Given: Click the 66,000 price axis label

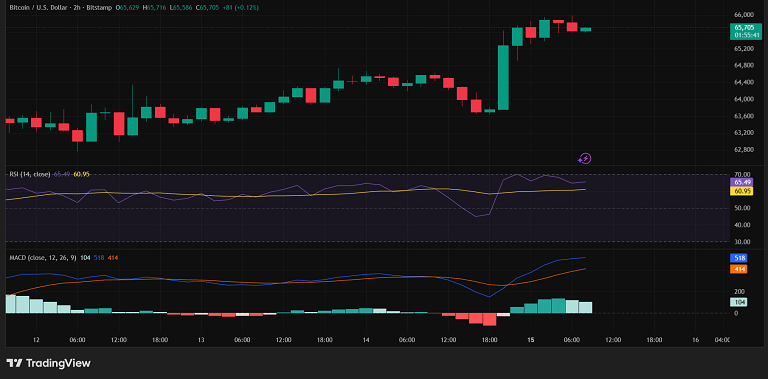Looking at the screenshot, I should click(x=743, y=15).
